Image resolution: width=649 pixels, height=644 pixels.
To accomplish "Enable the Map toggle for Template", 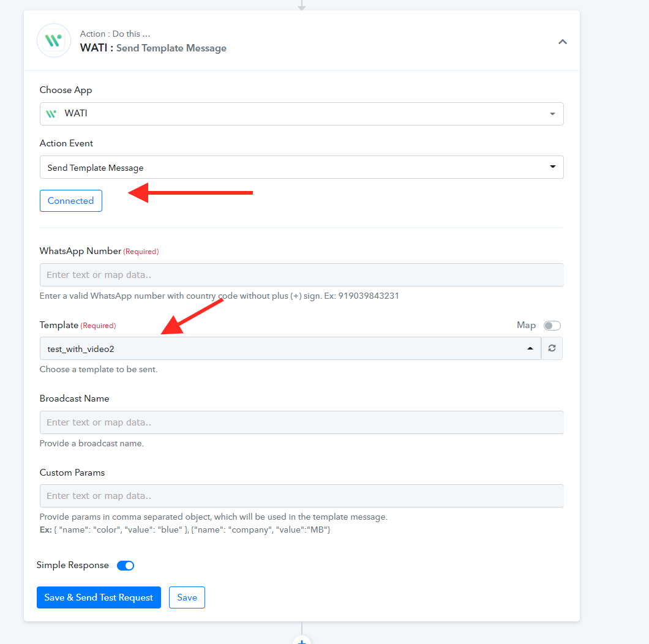I will [x=552, y=326].
